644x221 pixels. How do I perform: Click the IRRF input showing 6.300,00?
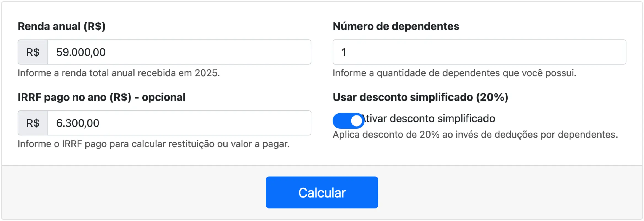(x=179, y=123)
